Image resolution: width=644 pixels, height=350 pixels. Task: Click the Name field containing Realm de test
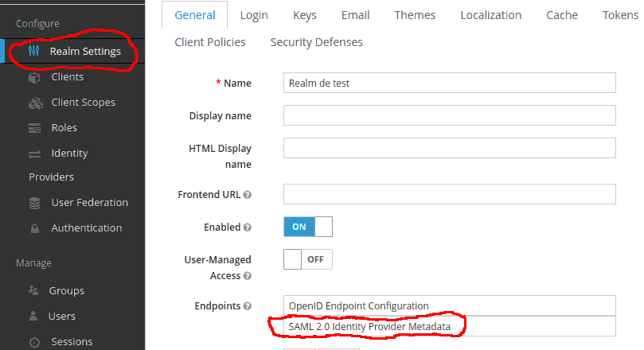coord(449,83)
